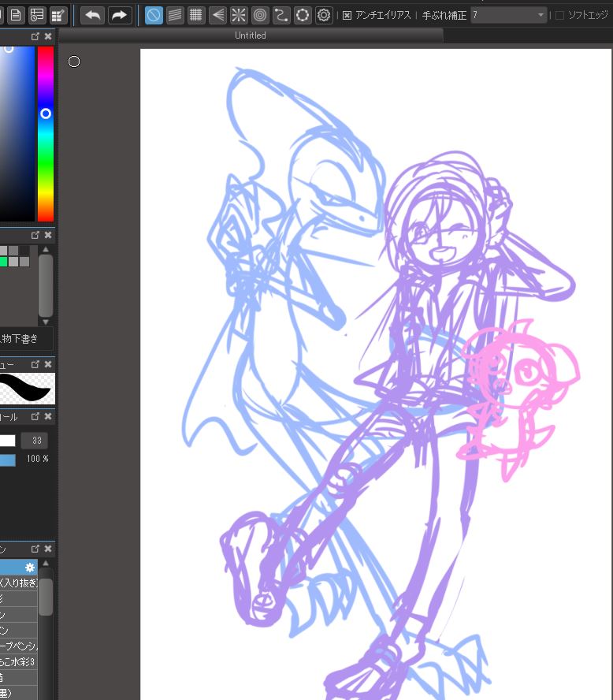Select the green palette swatch
This screenshot has height=700, width=613.
click(3, 262)
